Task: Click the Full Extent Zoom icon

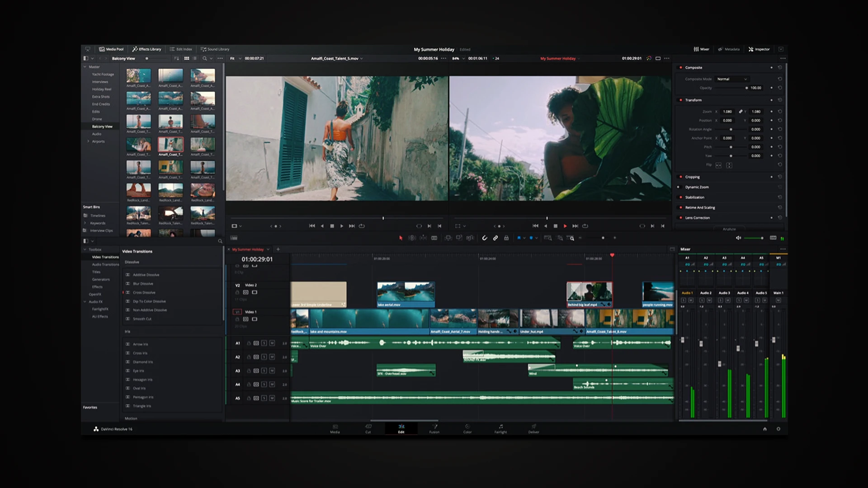Action: (547, 238)
